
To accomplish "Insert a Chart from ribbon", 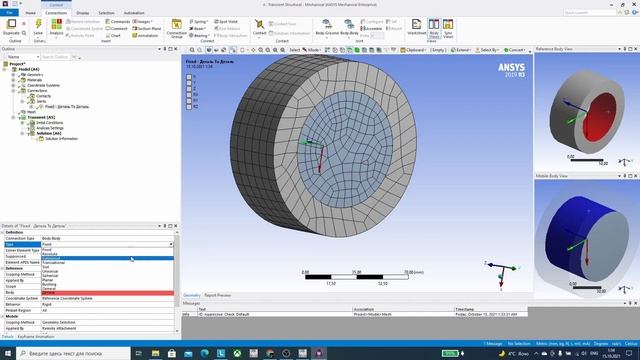I will pyautogui.click(x=113, y=36).
